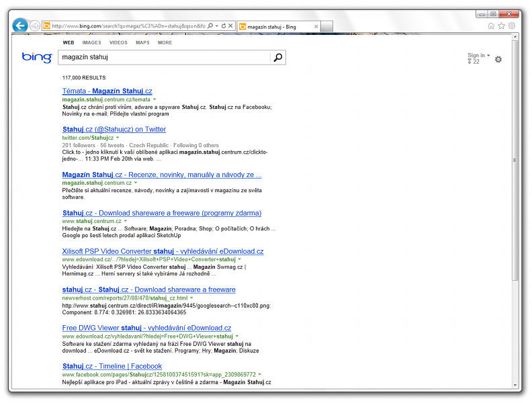Close the browser window
532x403 pixels.
coord(508,14)
